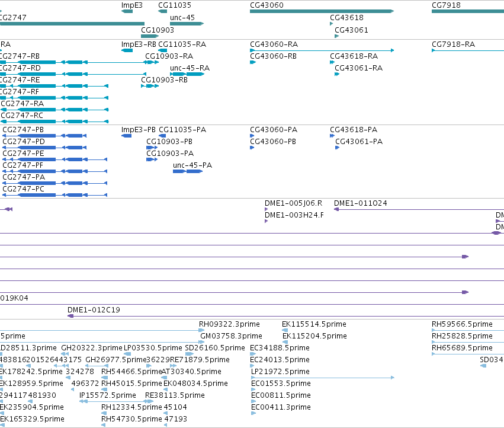Click transcript label CG2747-RC

click(x=22, y=116)
